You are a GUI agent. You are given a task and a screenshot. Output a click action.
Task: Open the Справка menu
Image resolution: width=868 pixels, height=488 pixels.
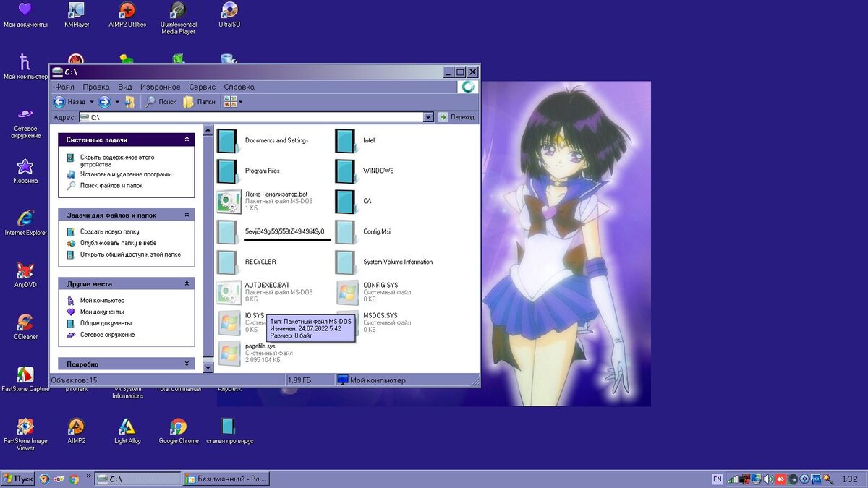click(x=239, y=87)
